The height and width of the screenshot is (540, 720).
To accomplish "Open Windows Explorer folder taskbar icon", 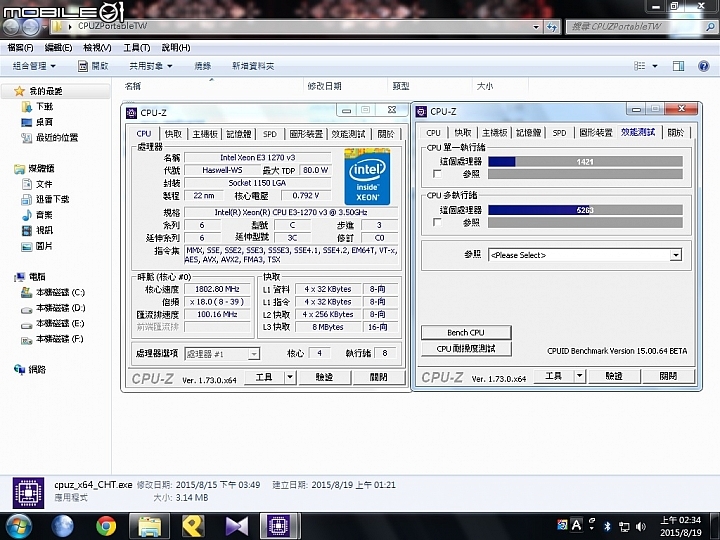I will (x=149, y=526).
